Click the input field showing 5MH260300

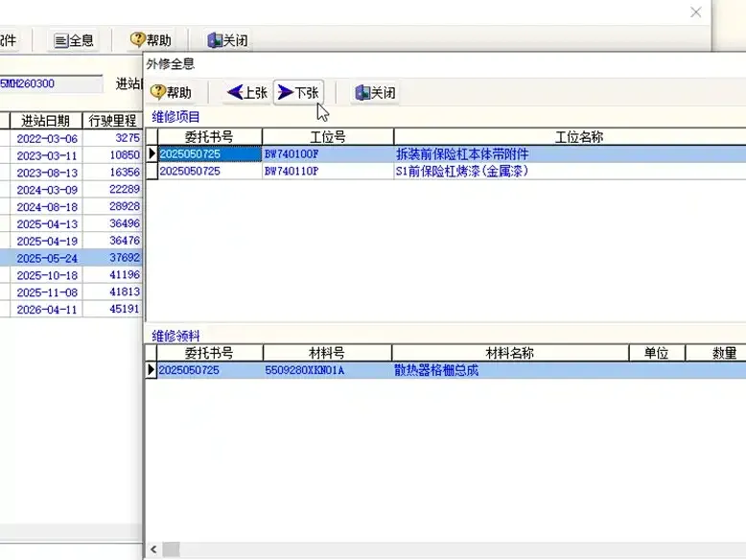51,83
